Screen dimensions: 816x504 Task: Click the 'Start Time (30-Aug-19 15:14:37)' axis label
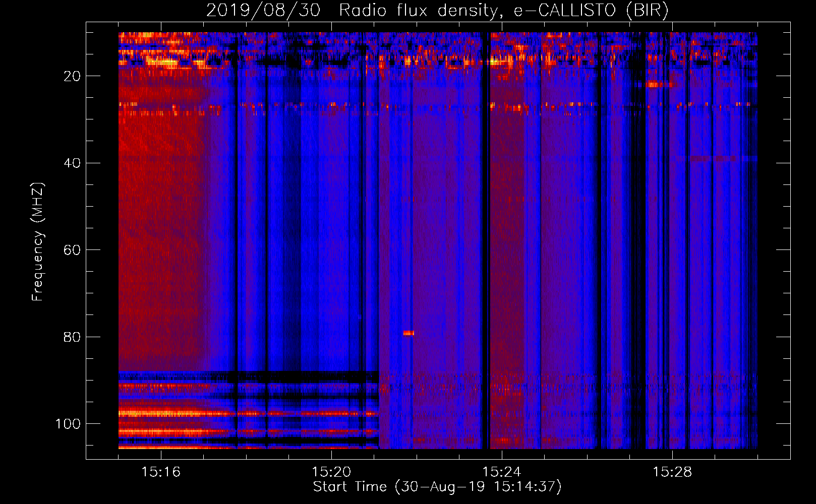coord(437,487)
